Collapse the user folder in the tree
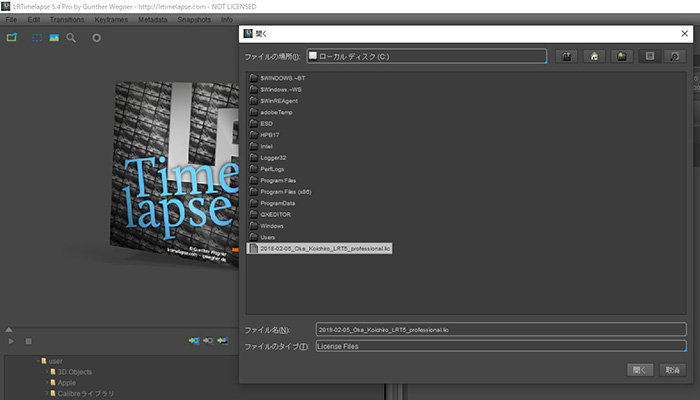This screenshot has height=400, width=700. (x=38, y=361)
